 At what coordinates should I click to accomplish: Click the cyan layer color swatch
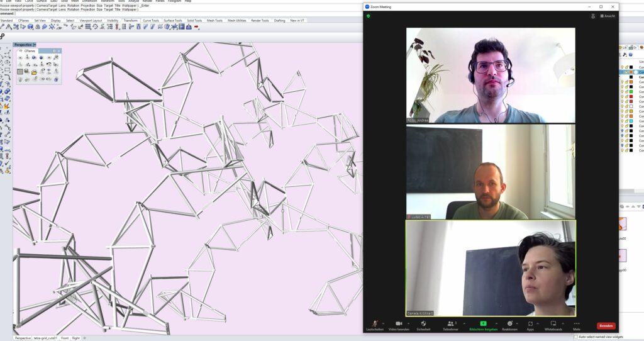pos(631,121)
